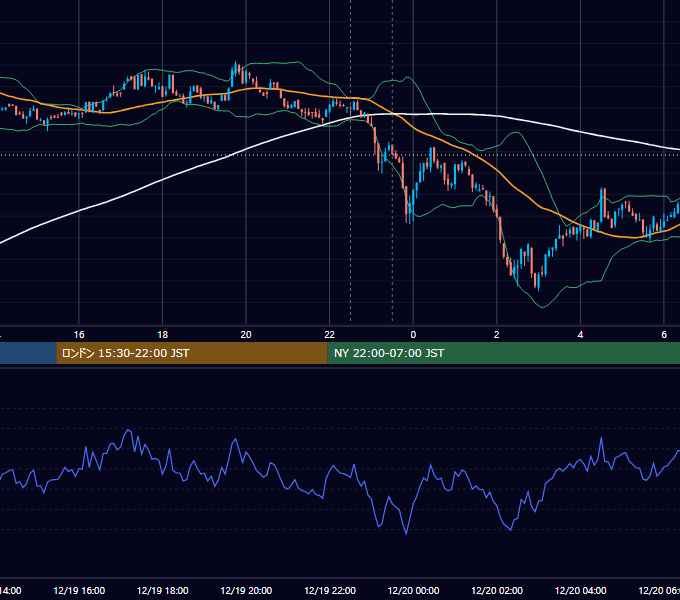
Task: Click the 0 hour axis label
Action: pyautogui.click(x=413, y=335)
